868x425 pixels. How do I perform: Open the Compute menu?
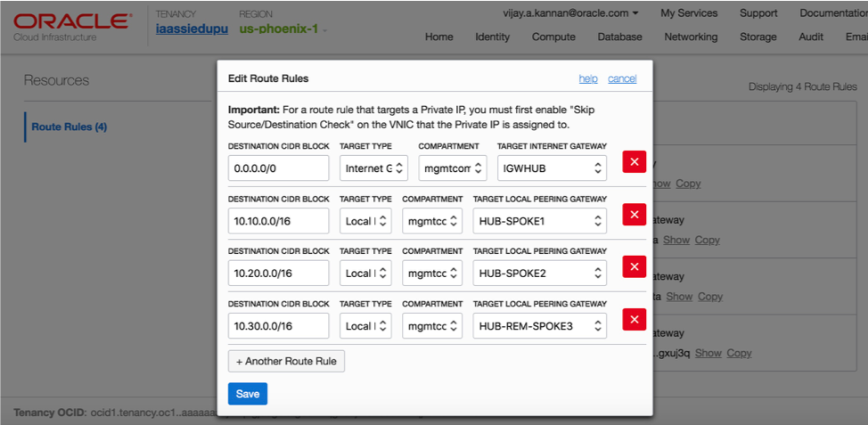coord(553,37)
